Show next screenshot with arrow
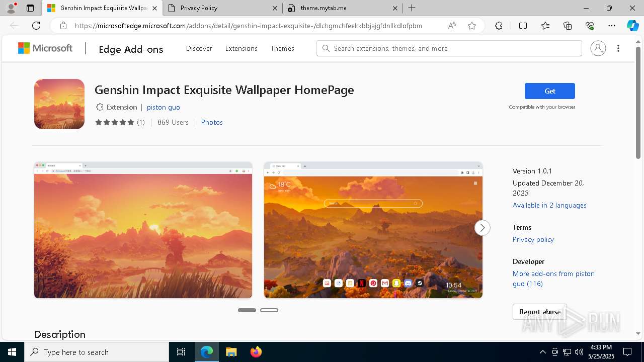 click(x=482, y=228)
